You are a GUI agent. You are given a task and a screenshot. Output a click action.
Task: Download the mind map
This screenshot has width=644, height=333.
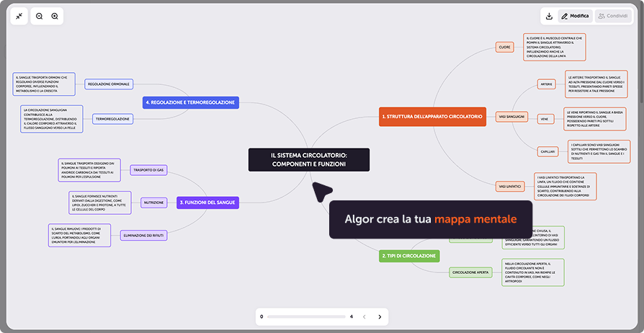coord(549,16)
